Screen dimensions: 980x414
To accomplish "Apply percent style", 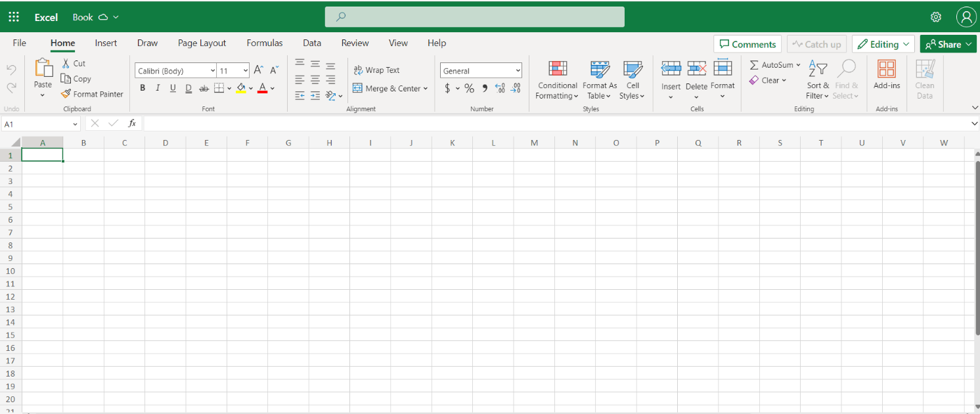I will click(x=469, y=88).
